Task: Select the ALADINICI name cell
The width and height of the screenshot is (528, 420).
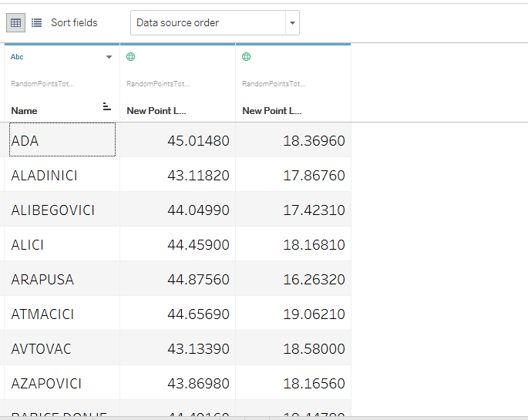Action: [62, 175]
